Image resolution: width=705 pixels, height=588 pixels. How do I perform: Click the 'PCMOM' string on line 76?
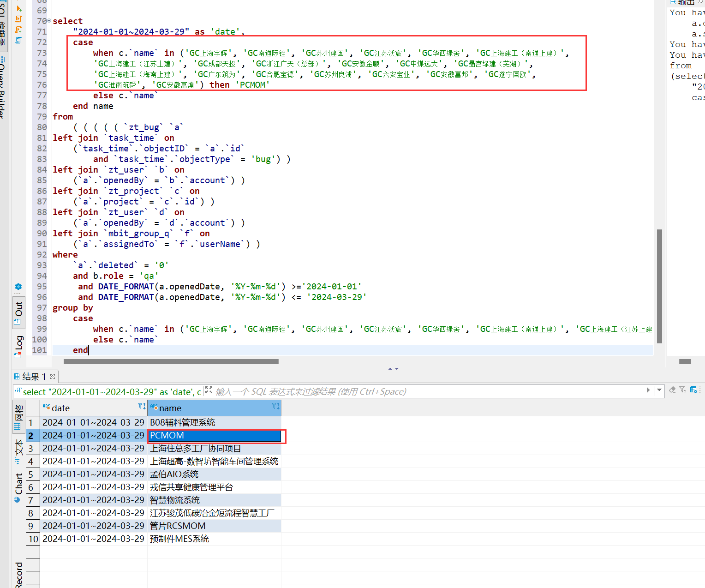click(x=252, y=85)
